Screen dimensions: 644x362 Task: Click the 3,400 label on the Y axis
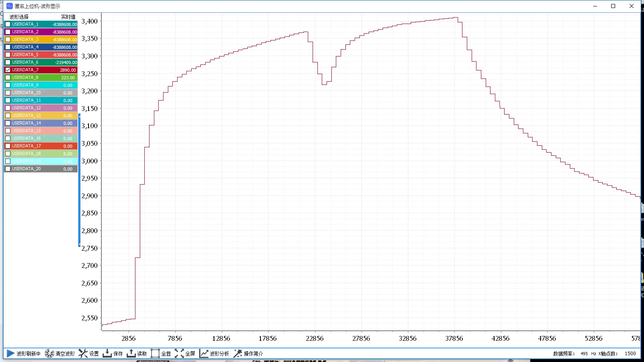[89, 21]
